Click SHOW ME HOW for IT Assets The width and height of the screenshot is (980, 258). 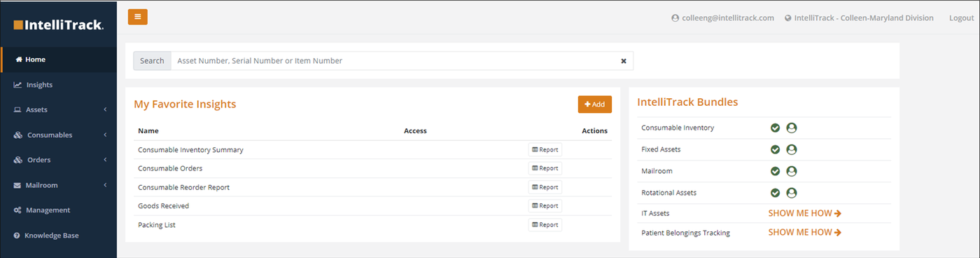805,213
